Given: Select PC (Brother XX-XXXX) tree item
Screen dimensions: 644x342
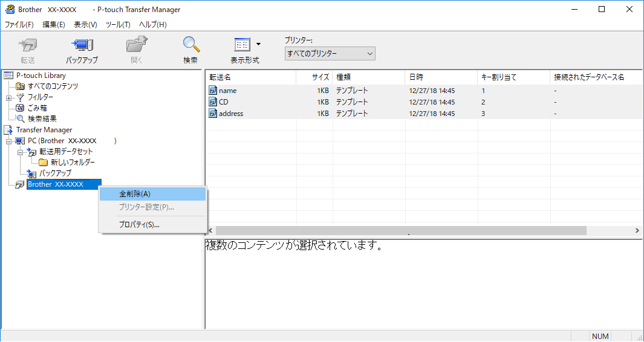Looking at the screenshot, I should click(73, 141).
